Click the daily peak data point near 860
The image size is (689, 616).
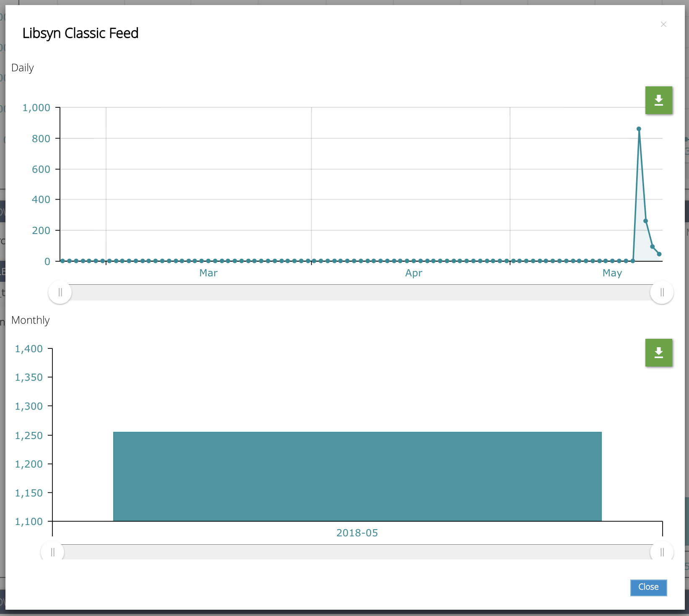(x=639, y=129)
